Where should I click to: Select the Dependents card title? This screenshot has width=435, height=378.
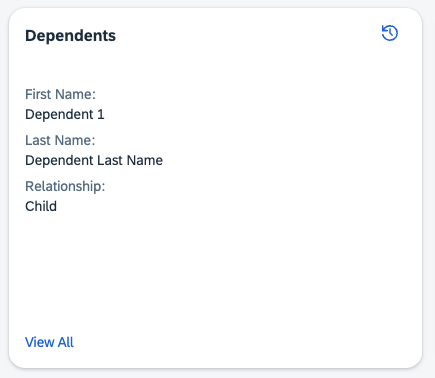[x=70, y=35]
